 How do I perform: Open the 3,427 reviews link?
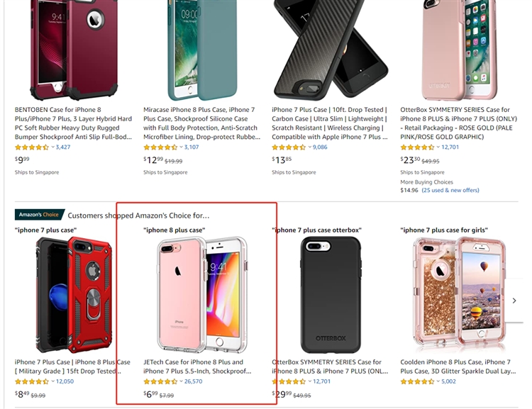[63, 147]
